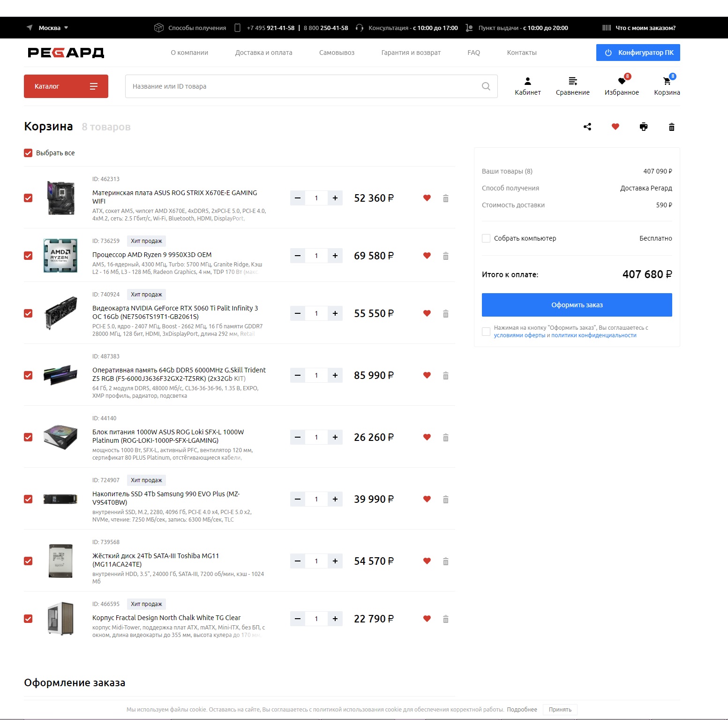Remove the AMD Ryzen 9 9950X3D processor from cart

[x=446, y=256]
